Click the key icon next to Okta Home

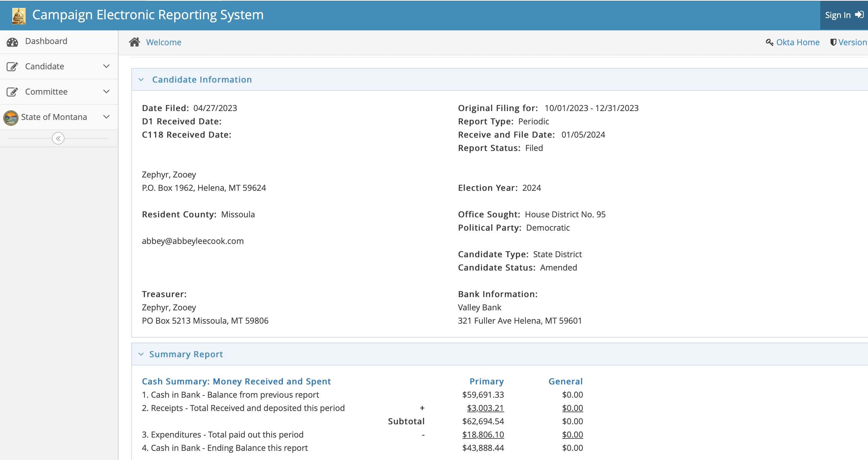(769, 42)
